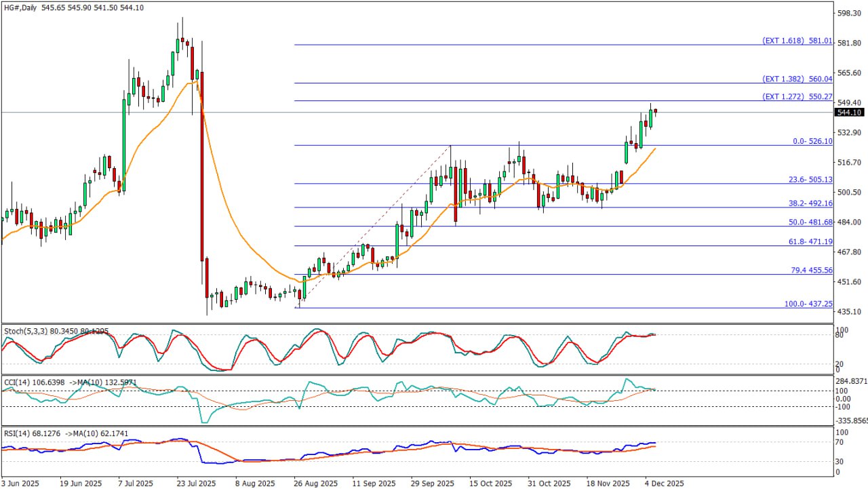Select the 100.0- 437.25 Fibonacci level label
The width and height of the screenshot is (868, 491).
808,304
